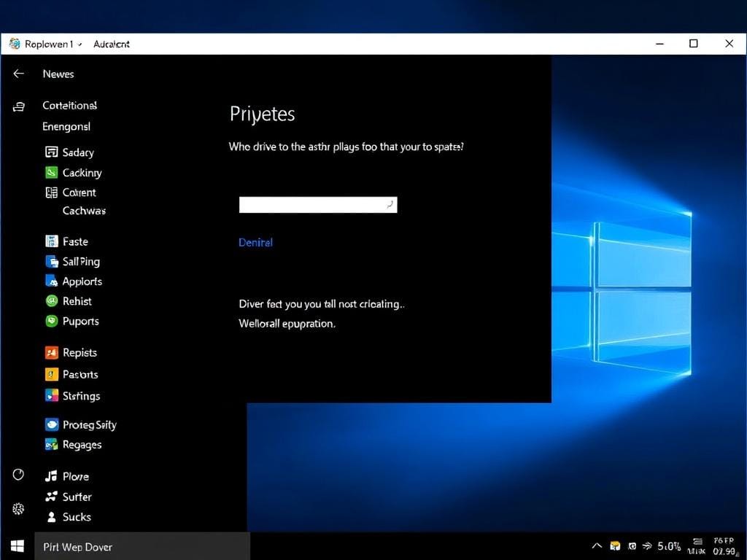Click the Plovre music note icon
The image size is (747, 560).
(52, 476)
